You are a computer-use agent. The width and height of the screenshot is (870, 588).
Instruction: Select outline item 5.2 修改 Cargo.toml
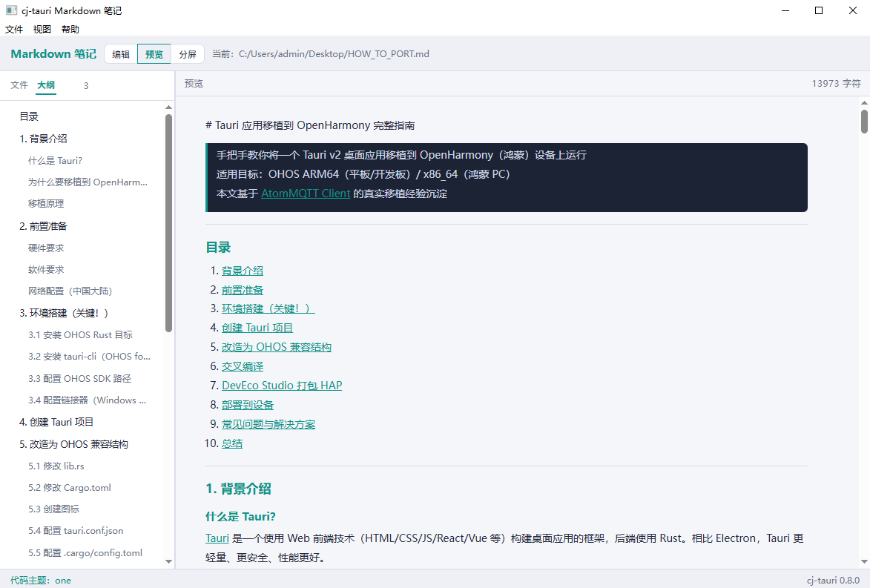click(70, 488)
